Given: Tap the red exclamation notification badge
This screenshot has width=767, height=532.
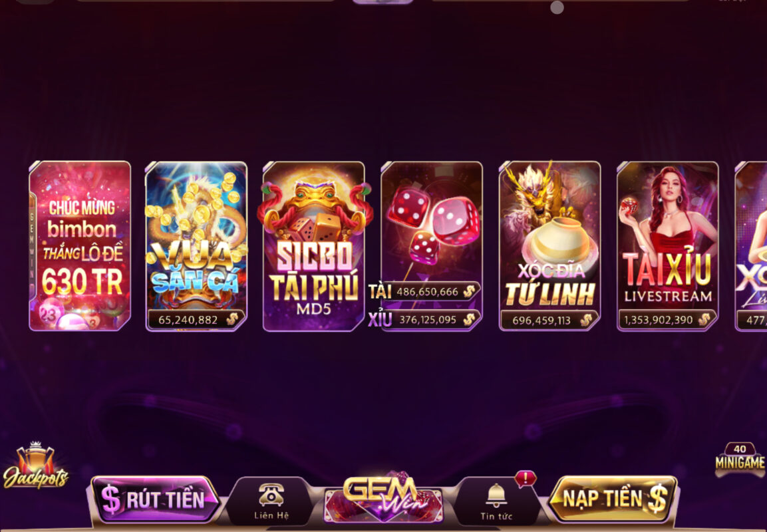Looking at the screenshot, I should pyautogui.click(x=526, y=478).
